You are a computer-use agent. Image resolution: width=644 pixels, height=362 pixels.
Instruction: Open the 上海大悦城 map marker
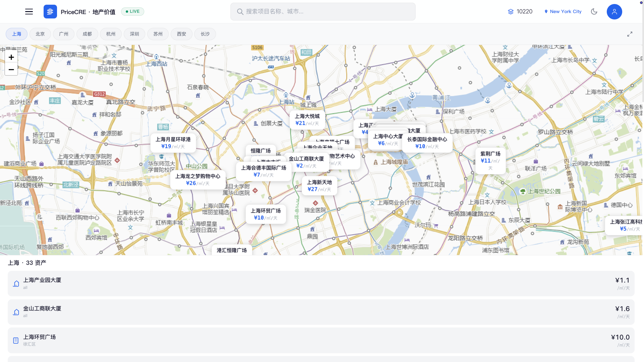[x=307, y=120]
